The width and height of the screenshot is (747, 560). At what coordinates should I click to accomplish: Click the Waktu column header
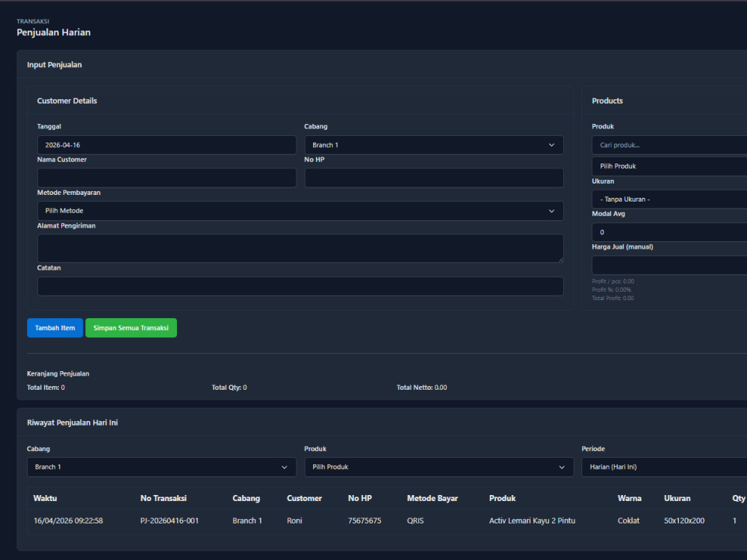(x=46, y=498)
